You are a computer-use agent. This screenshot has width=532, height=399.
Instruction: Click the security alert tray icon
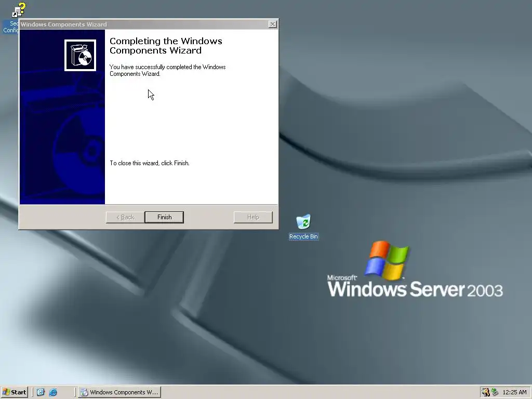[x=486, y=392]
